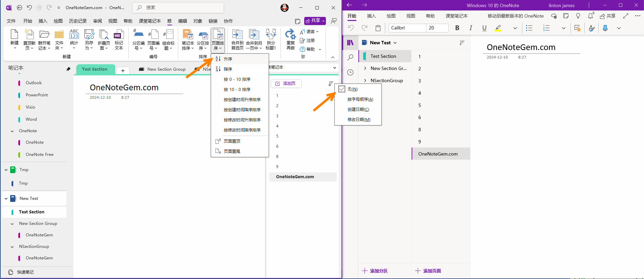The image size is (644, 279).
Task: Click the lightbulb icon in Windows 10 OneNote
Action: (578, 16)
